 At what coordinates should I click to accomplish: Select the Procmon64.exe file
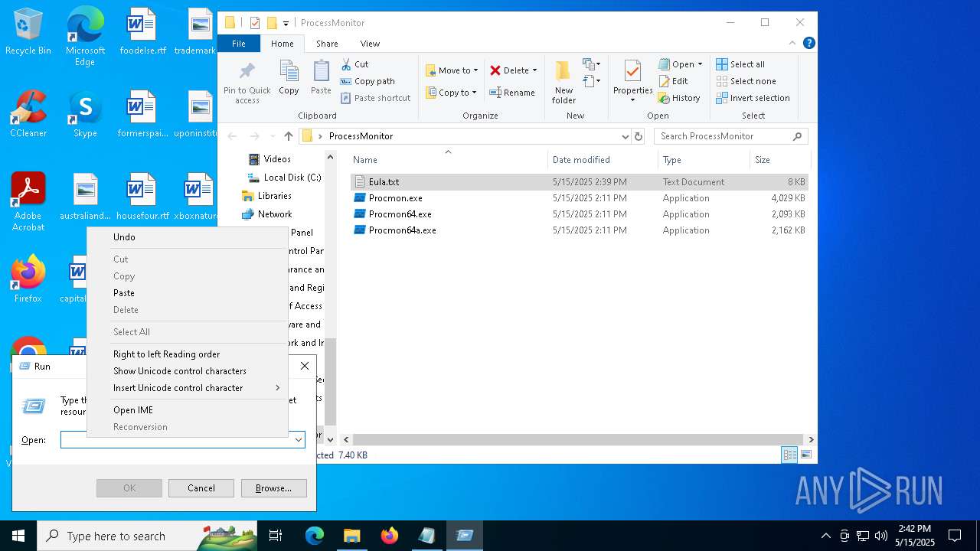[579, 214]
